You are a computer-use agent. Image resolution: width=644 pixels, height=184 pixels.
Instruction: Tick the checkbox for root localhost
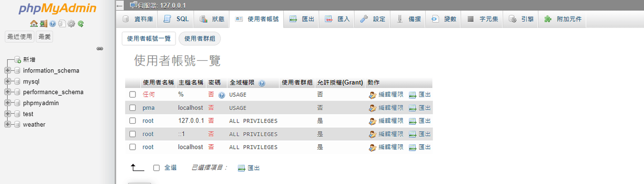tap(133, 147)
